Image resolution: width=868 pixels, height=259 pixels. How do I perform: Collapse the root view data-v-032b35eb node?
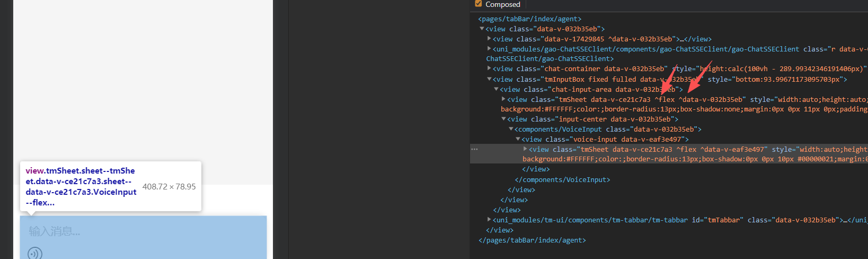pos(482,29)
